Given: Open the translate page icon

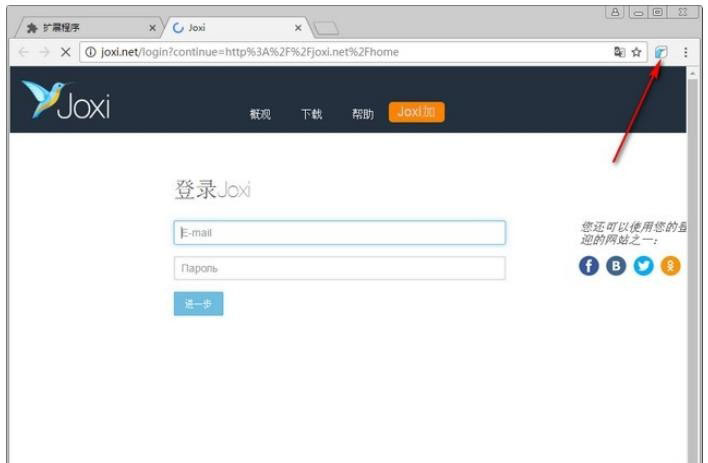Looking at the screenshot, I should click(620, 52).
